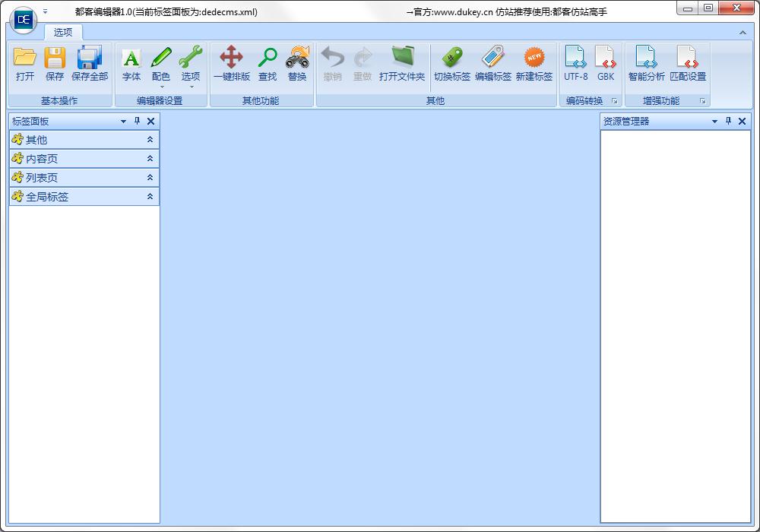Open 编码转换 group dialog launcher

pyautogui.click(x=615, y=101)
